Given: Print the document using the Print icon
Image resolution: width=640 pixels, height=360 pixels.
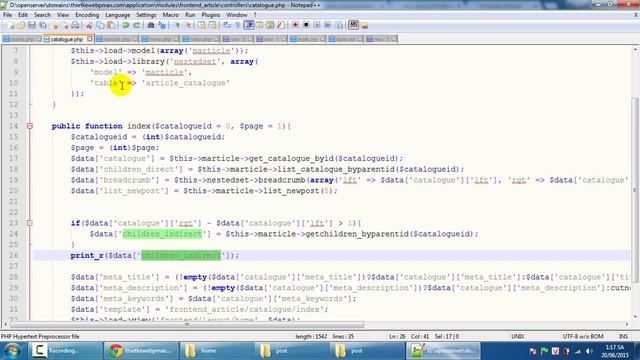Looking at the screenshot, I should click(76, 25).
